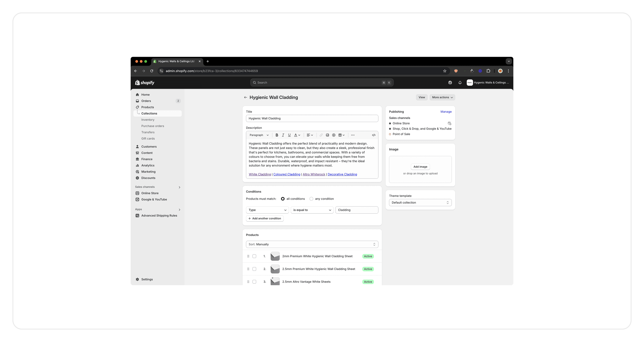The image size is (644, 342).
Task: Reload the browser page
Action: 152,71
